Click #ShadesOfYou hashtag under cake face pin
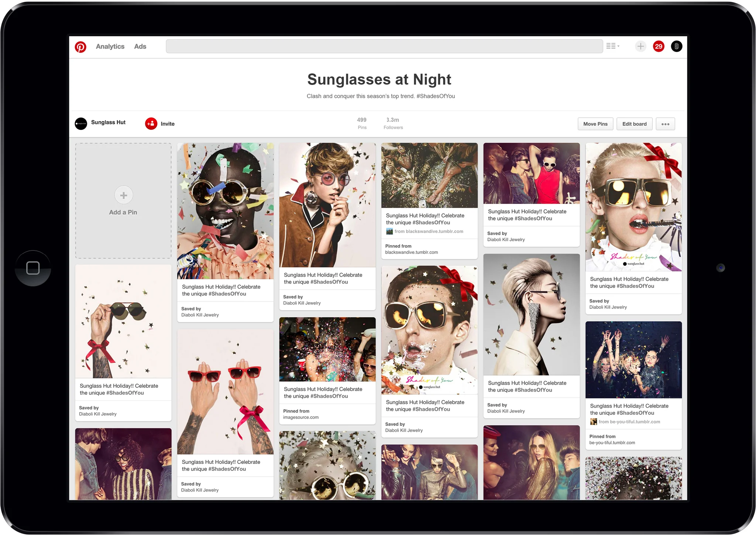This screenshot has height=537, width=756. click(x=431, y=410)
